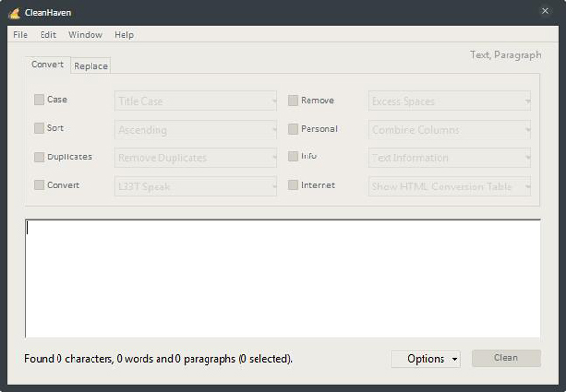The height and width of the screenshot is (392, 566).
Task: Click the Text, Paragraph mode label
Action: 506,56
